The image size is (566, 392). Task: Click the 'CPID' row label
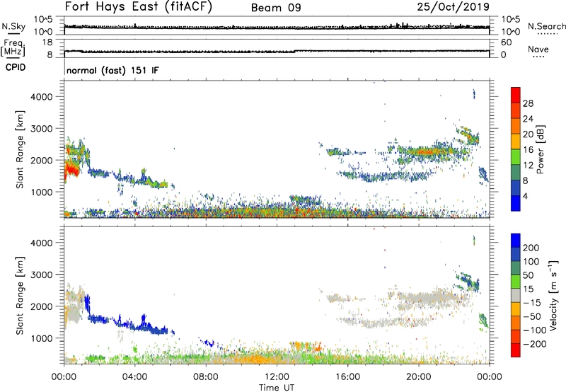coord(16,67)
